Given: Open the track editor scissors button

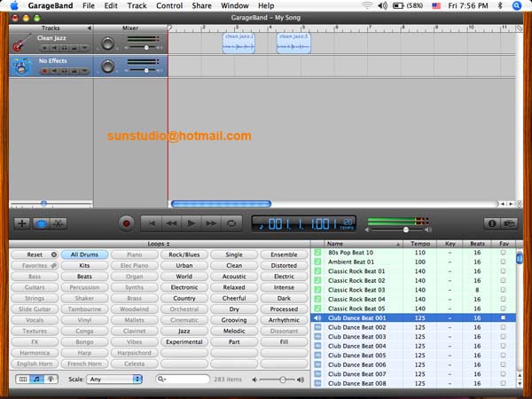Looking at the screenshot, I should pyautogui.click(x=59, y=223).
